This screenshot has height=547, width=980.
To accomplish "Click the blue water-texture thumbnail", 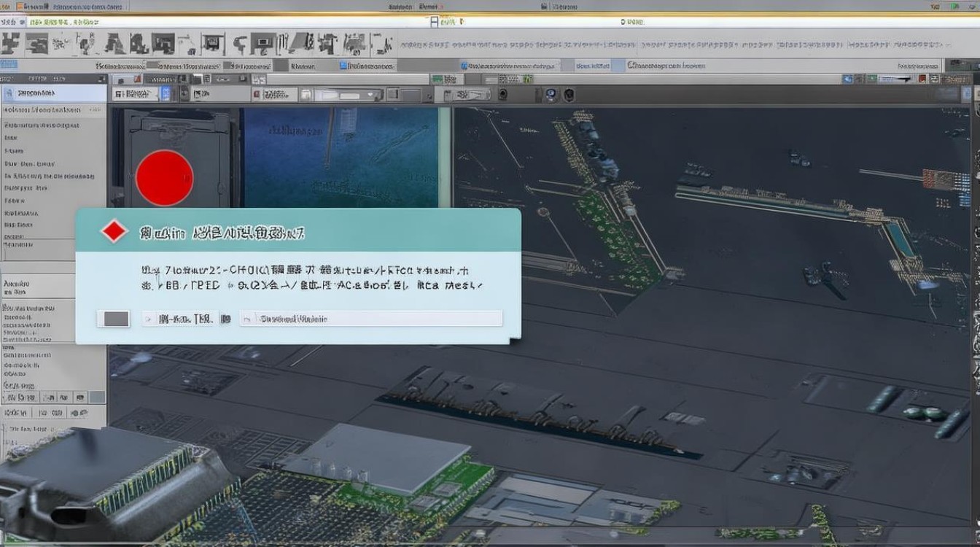I will coord(341,157).
